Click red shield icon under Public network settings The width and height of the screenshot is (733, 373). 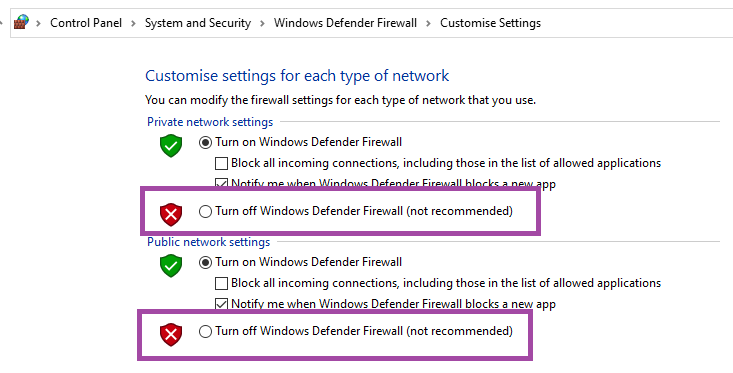[171, 335]
